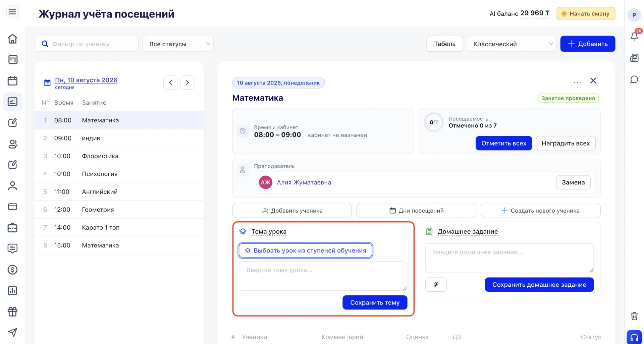Click the Сохранить тему button

pos(375,302)
